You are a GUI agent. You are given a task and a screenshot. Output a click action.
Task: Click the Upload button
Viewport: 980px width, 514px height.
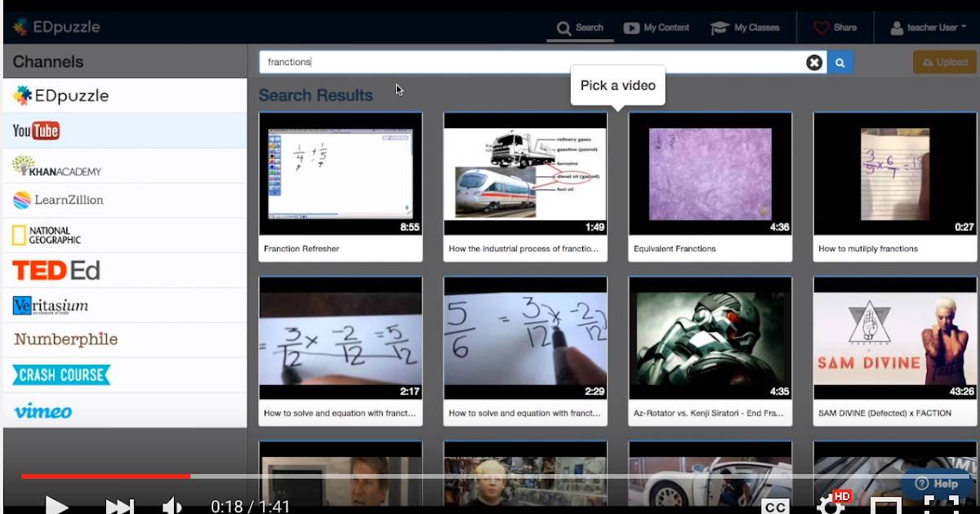click(x=944, y=62)
